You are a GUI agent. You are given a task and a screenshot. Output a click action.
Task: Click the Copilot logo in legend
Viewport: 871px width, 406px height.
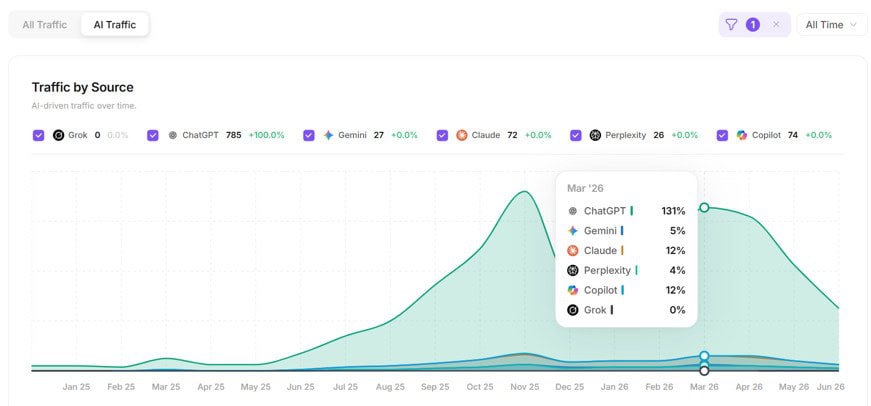[x=742, y=135]
